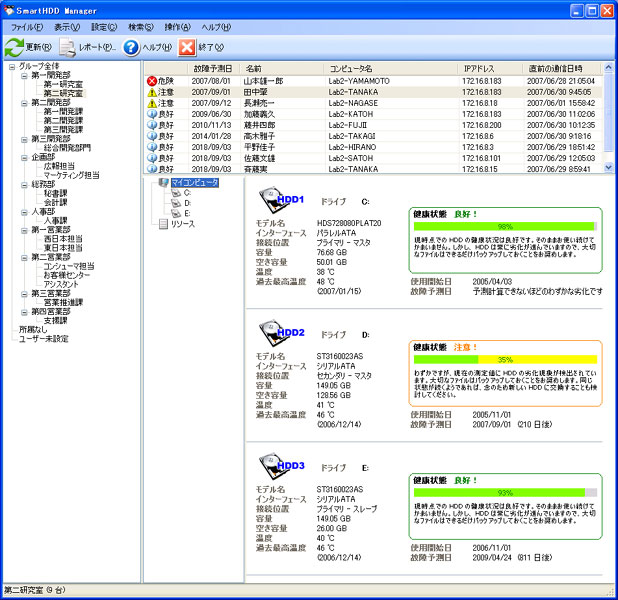This screenshot has height=600, width=618.
Task: Click the list scrollbar down arrow
Action: (609, 167)
